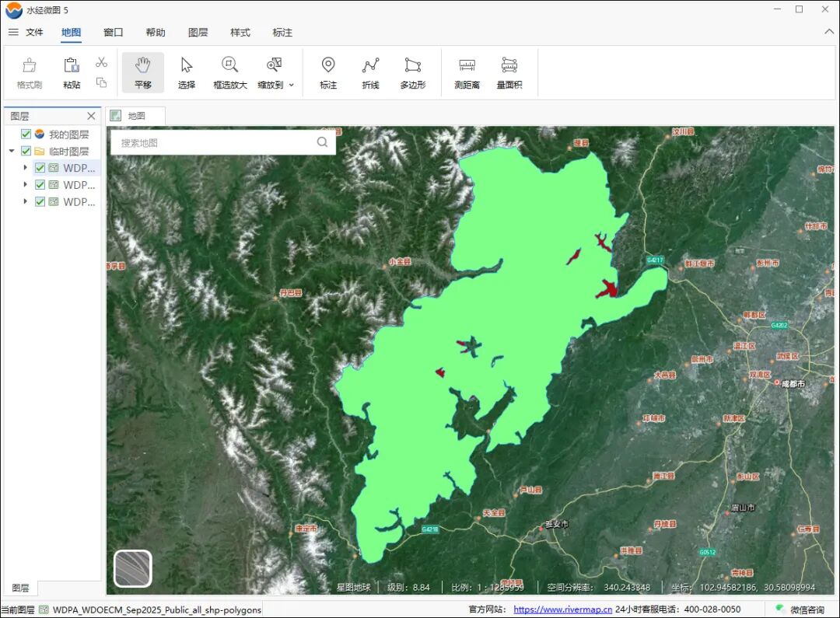Toggle the first WDP layer checkbox
The height and width of the screenshot is (618, 840).
pos(40,168)
